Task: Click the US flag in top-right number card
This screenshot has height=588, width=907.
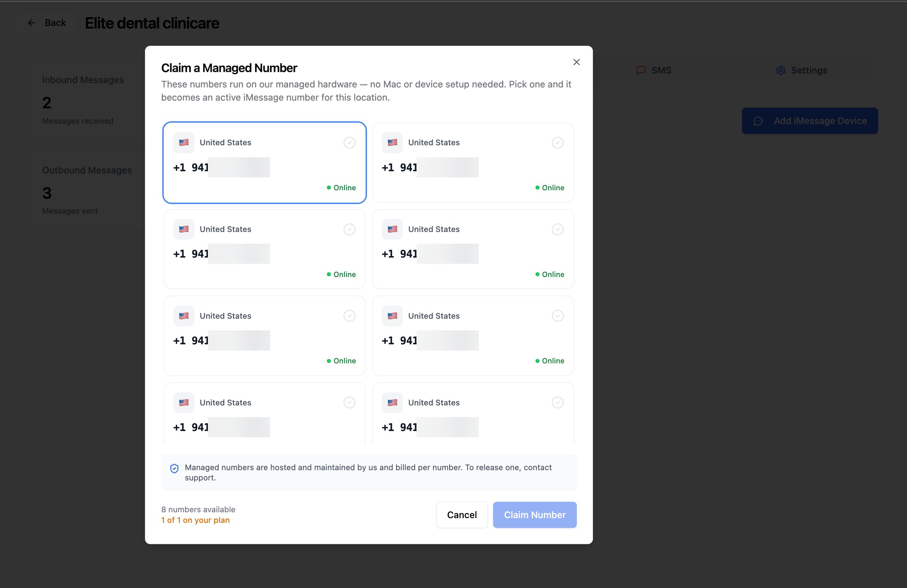Action: 392,143
